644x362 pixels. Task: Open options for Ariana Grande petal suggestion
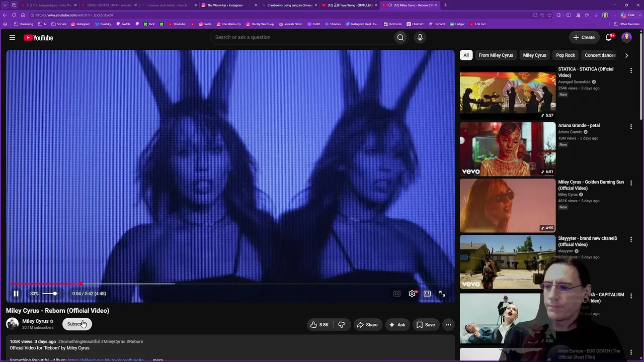pos(631,127)
